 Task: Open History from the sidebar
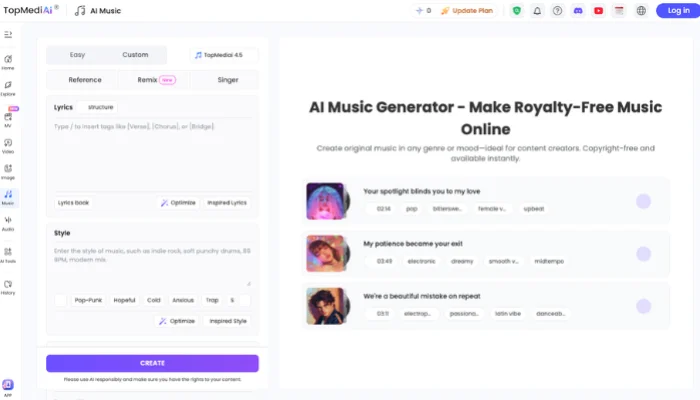(x=8, y=287)
